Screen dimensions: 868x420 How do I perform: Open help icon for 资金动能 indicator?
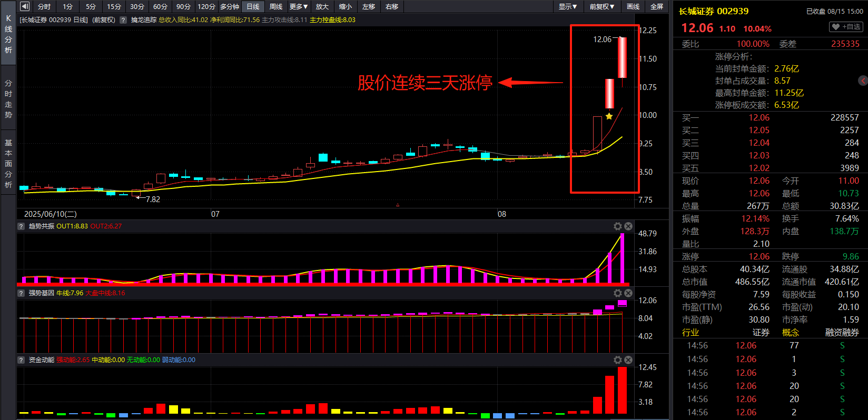click(21, 360)
